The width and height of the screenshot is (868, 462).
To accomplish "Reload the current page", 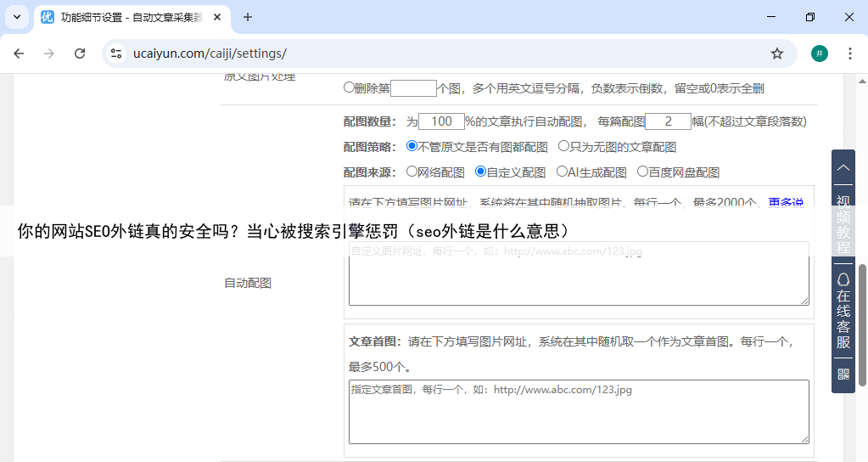I will click(x=80, y=54).
